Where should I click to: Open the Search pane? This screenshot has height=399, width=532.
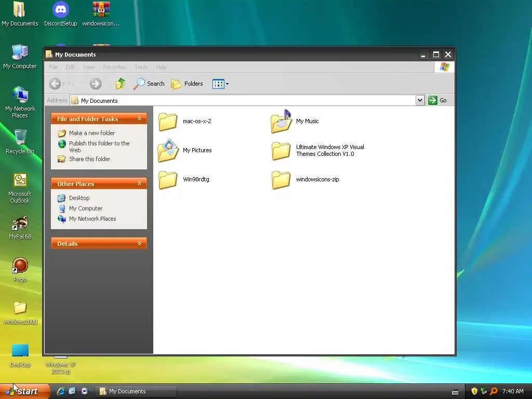coord(149,84)
